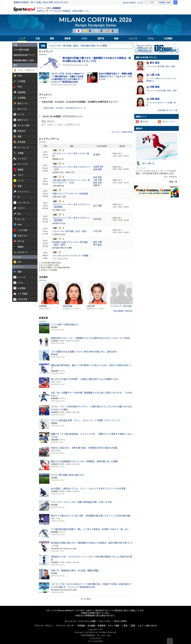Image resolution: width=191 pixels, height=644 pixels.
Task: Open 川除大輝 athlete photo in 注目選手
Action: (98, 293)
